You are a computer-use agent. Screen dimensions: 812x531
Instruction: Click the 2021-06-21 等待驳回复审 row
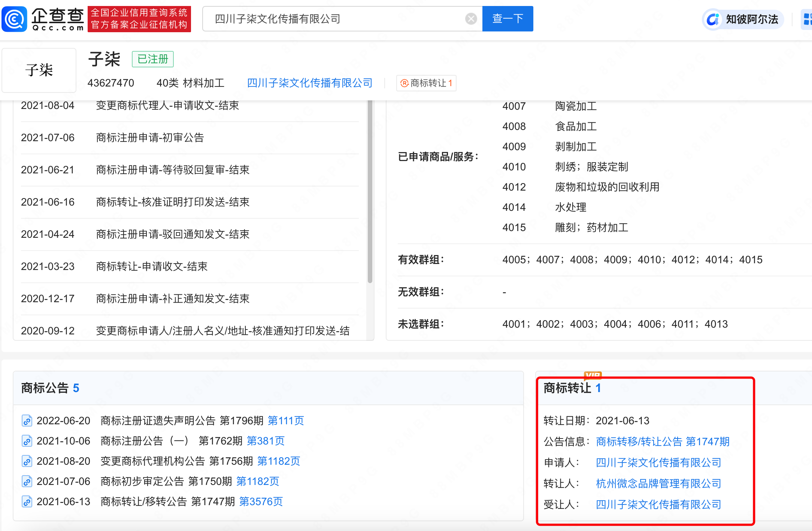[x=190, y=170]
